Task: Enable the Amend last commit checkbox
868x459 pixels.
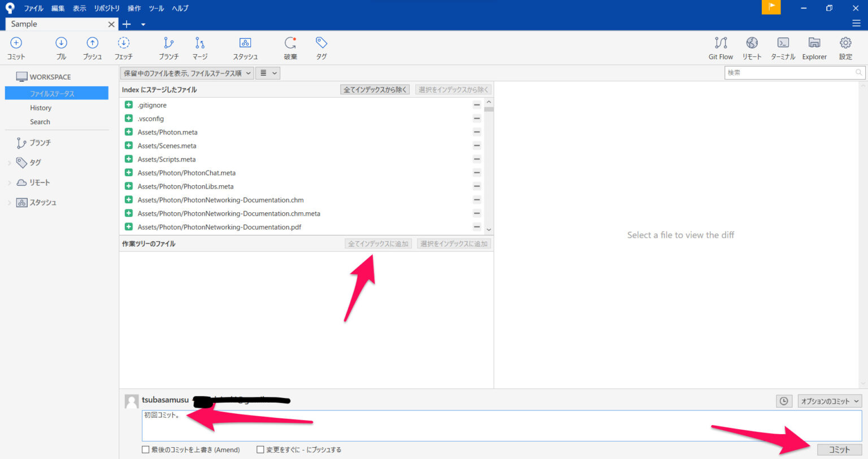Action: tap(145, 449)
